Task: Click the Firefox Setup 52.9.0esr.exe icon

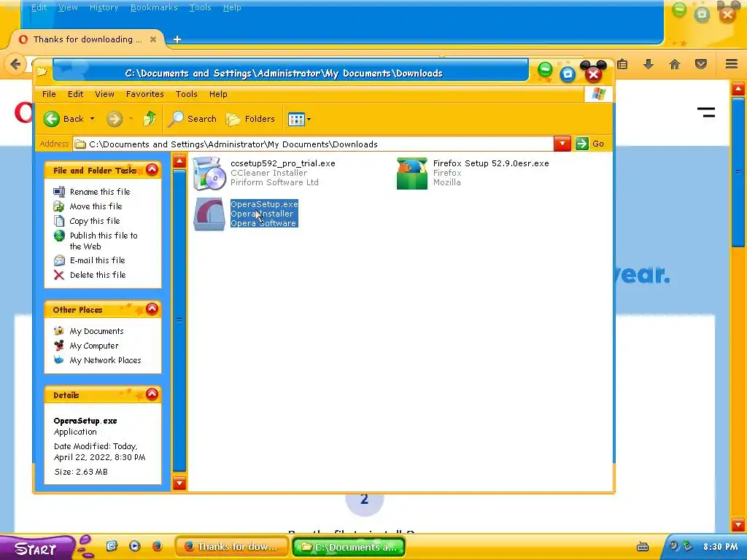Action: (x=412, y=174)
